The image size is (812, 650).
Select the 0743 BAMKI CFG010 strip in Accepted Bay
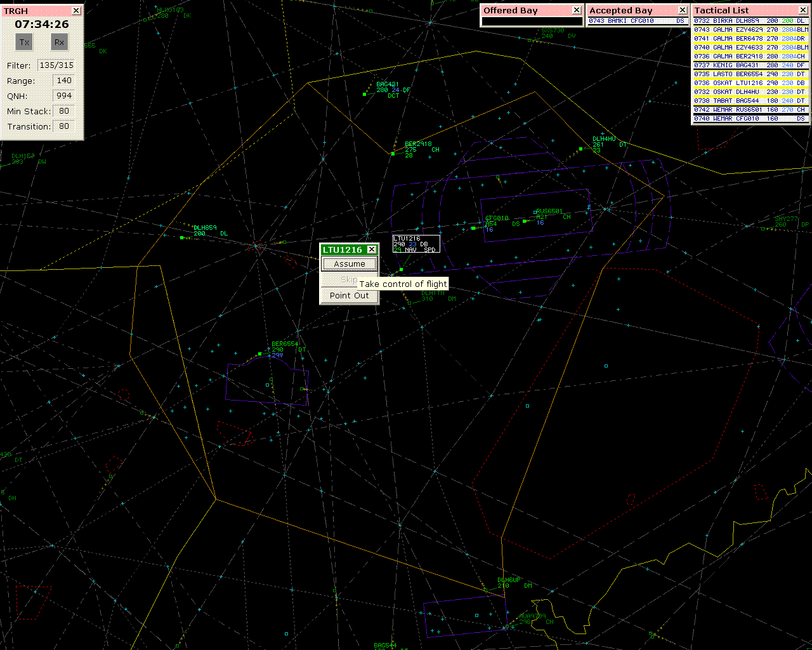tap(638, 21)
